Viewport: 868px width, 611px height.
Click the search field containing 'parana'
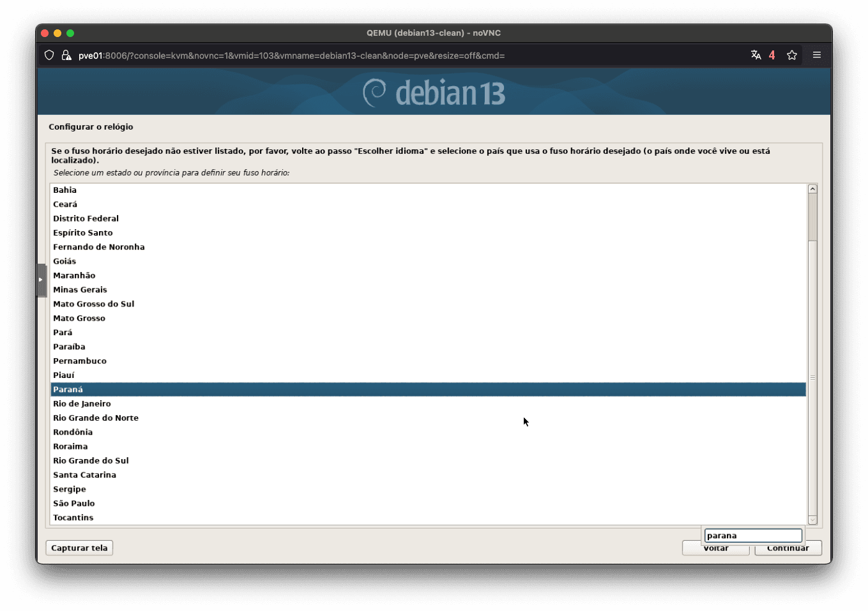coord(753,536)
